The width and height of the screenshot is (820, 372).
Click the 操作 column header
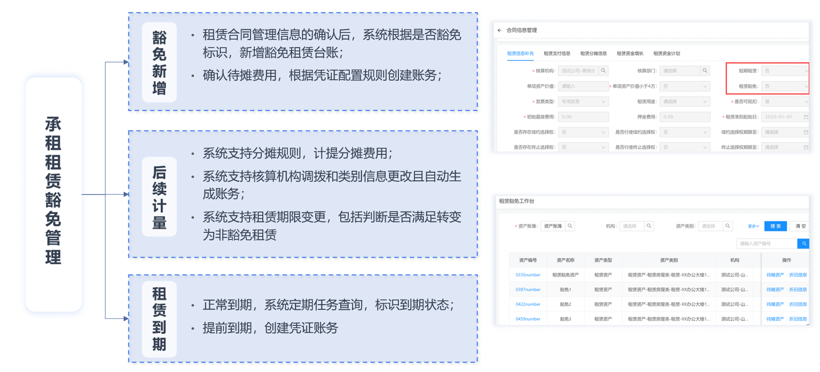click(x=786, y=260)
